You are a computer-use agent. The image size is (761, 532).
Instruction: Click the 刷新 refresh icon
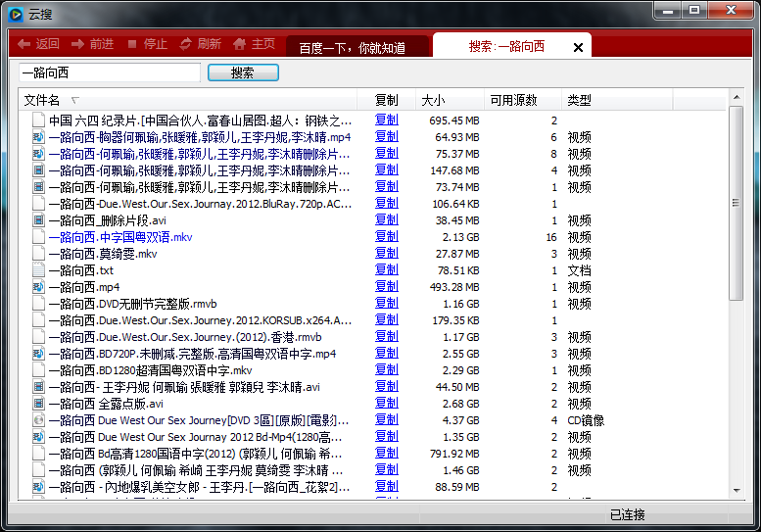click(186, 44)
